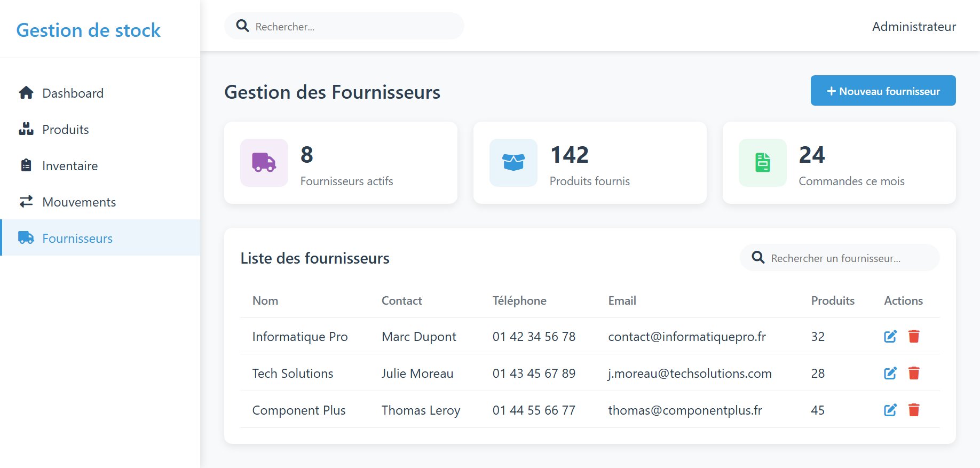
Task: Click the contact@informatiquepro.fr email
Action: tap(686, 337)
